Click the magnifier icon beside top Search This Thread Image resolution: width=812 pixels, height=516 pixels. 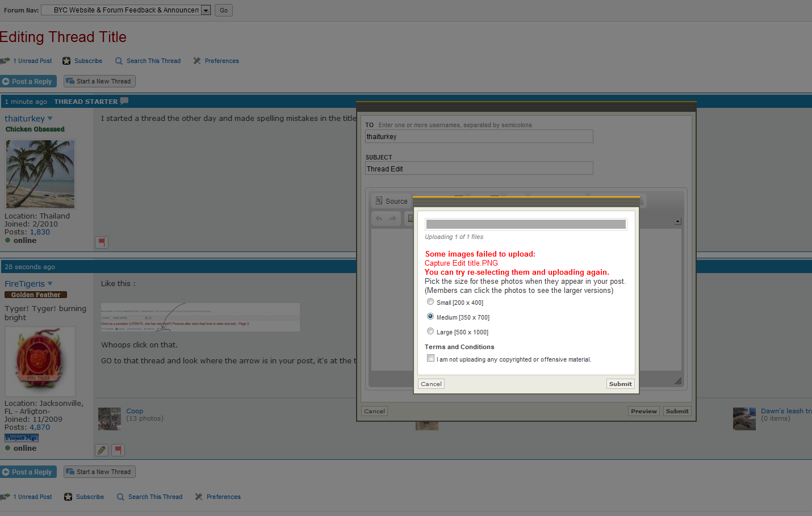point(119,61)
